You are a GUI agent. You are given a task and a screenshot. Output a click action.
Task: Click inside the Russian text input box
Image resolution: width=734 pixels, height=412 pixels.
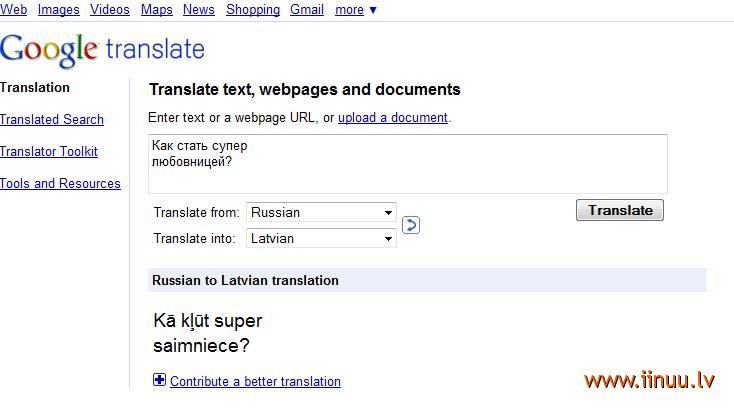click(x=408, y=164)
